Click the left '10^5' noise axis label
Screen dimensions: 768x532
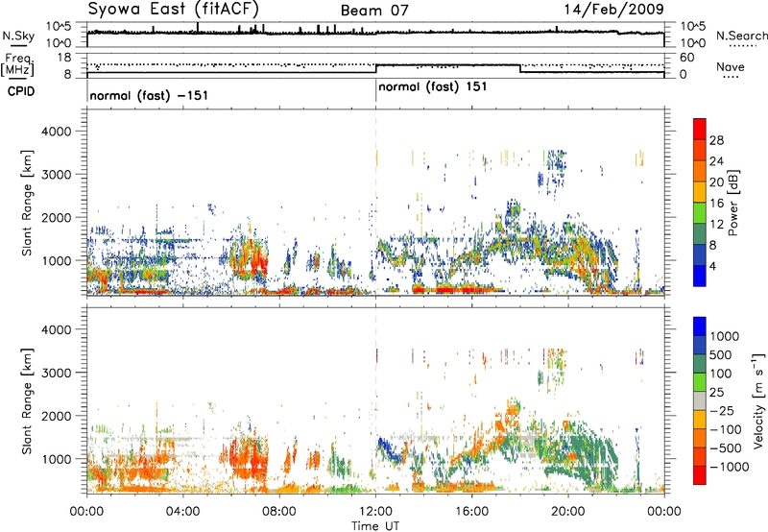pos(59,27)
